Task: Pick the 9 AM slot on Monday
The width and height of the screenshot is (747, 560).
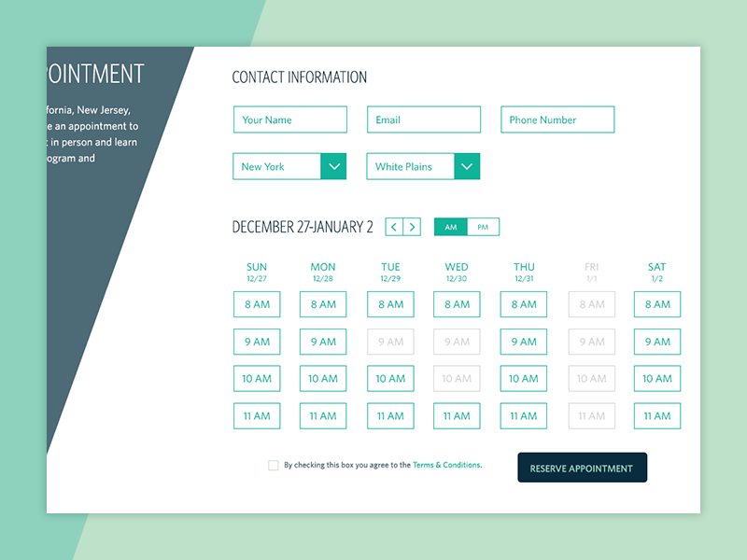Action: 323,342
